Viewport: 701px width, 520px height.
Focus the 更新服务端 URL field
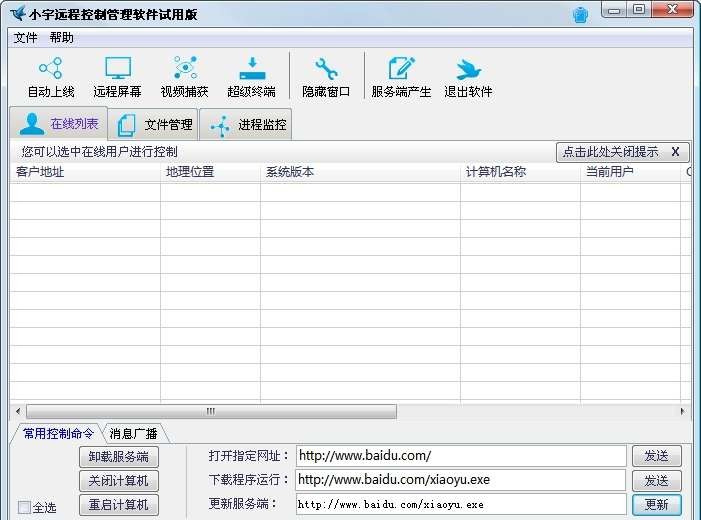click(461, 504)
